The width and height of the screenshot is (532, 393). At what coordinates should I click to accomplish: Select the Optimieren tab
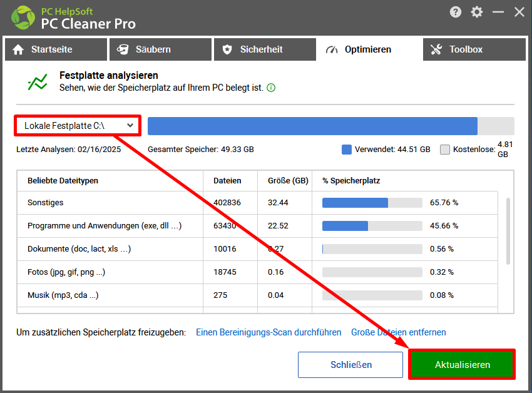click(369, 49)
